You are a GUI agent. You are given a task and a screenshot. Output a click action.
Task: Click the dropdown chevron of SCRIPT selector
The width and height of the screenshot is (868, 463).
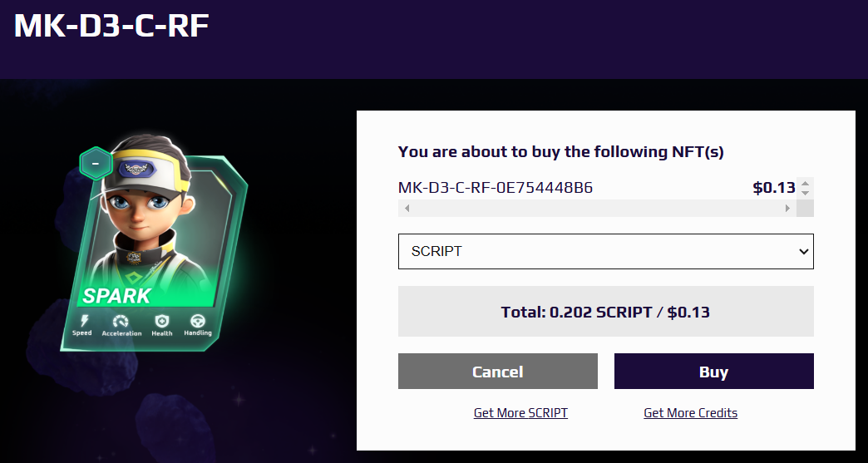[804, 252]
